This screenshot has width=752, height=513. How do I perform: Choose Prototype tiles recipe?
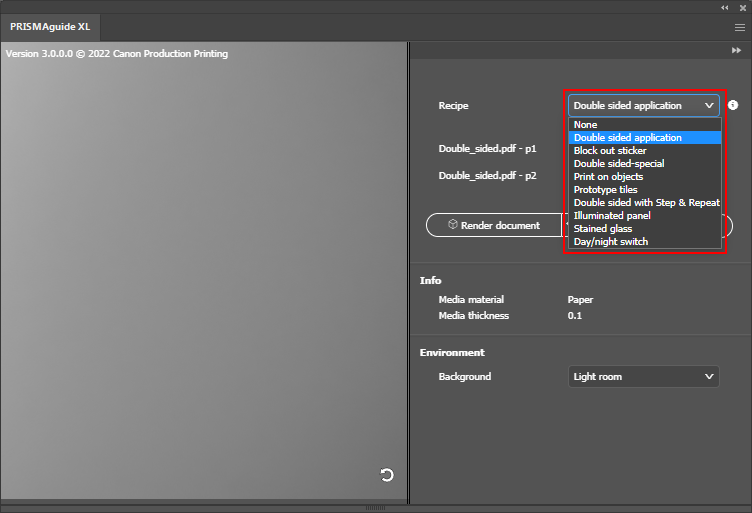coord(645,189)
